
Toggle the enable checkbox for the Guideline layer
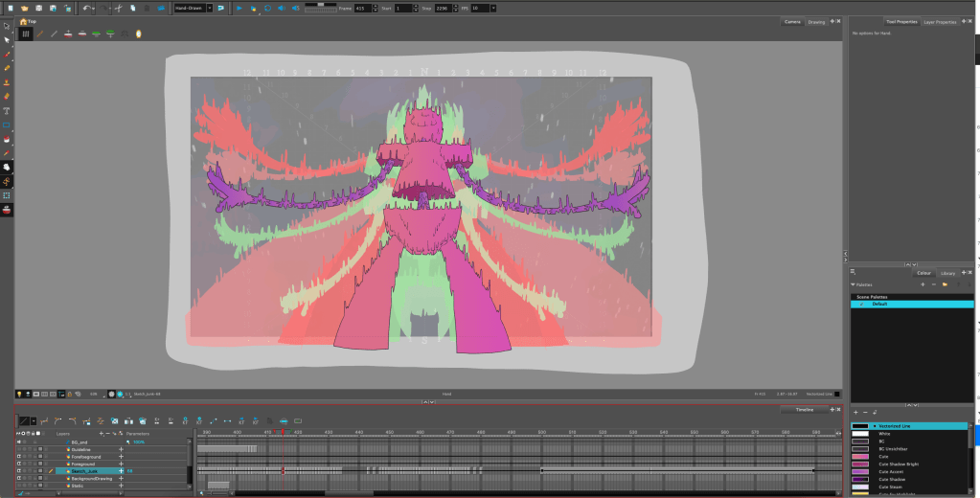(x=18, y=448)
